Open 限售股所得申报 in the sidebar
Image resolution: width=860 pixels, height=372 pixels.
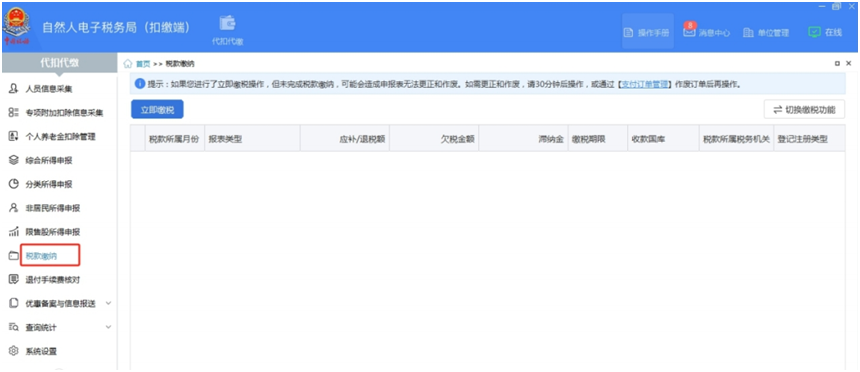click(53, 232)
